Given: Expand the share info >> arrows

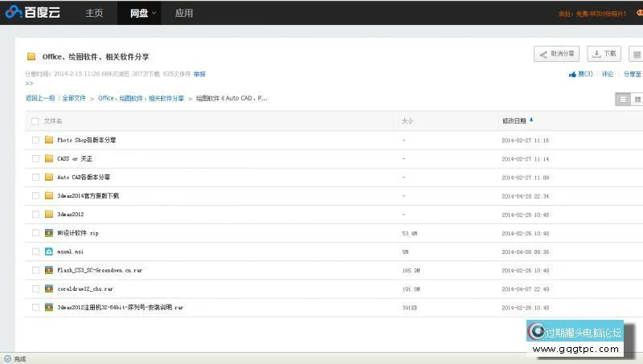Looking at the screenshot, I should click(29, 84).
